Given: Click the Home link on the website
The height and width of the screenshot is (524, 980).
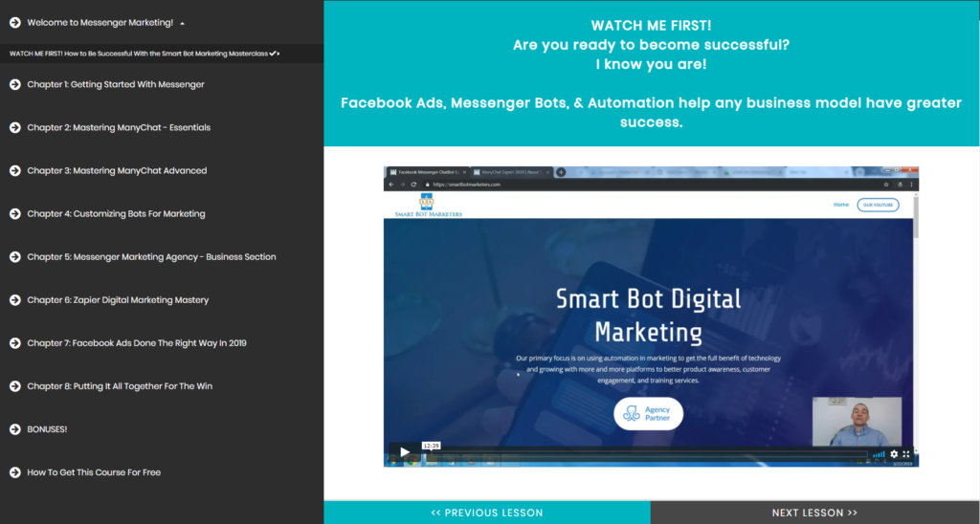Looking at the screenshot, I should pyautogui.click(x=841, y=205).
